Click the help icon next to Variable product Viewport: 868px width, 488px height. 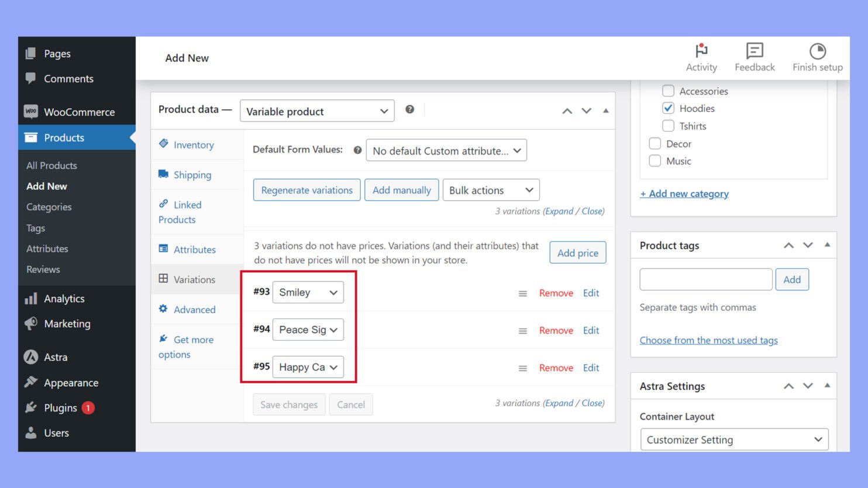pos(409,109)
